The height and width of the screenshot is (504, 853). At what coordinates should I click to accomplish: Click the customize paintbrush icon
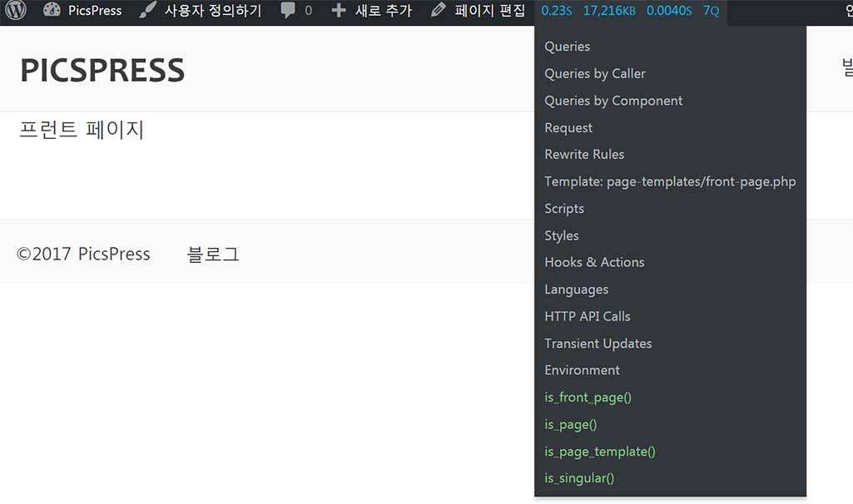coord(147,10)
